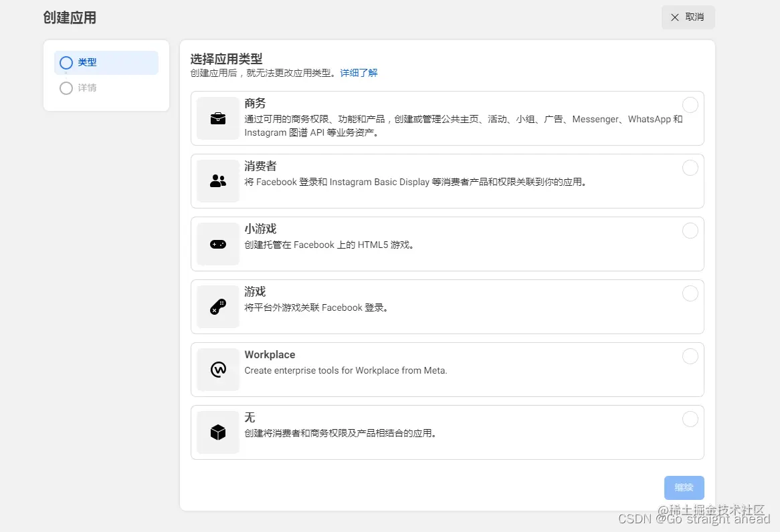Screen dimensions: 780x532
Task: Click the description '将平台外游戏关联 Facebook 登录。'
Action: 316,307
